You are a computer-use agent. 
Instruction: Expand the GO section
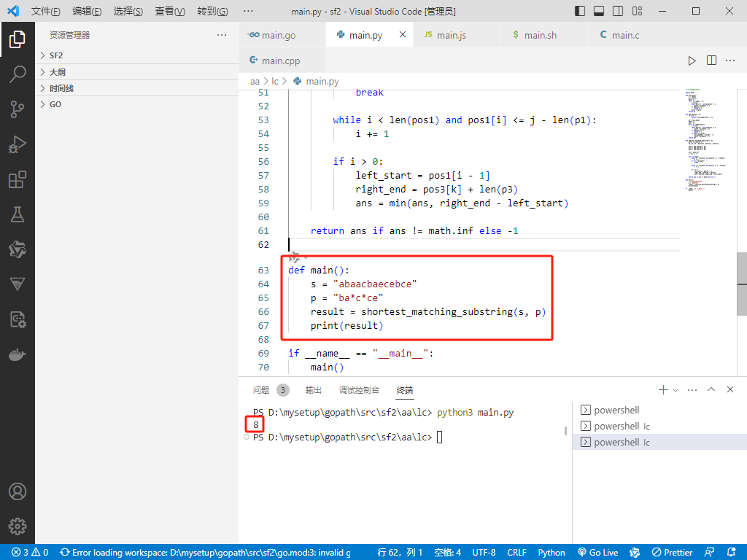136,104
